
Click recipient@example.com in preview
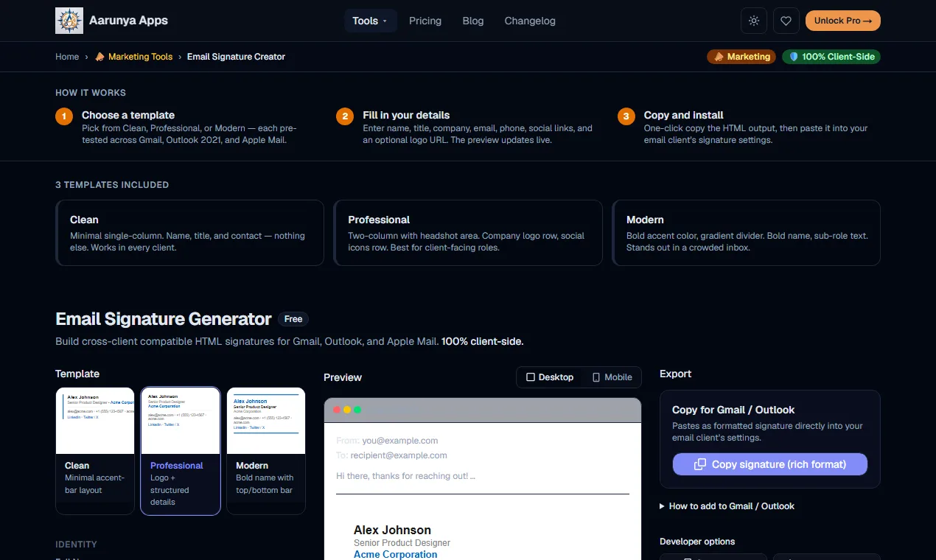click(399, 455)
